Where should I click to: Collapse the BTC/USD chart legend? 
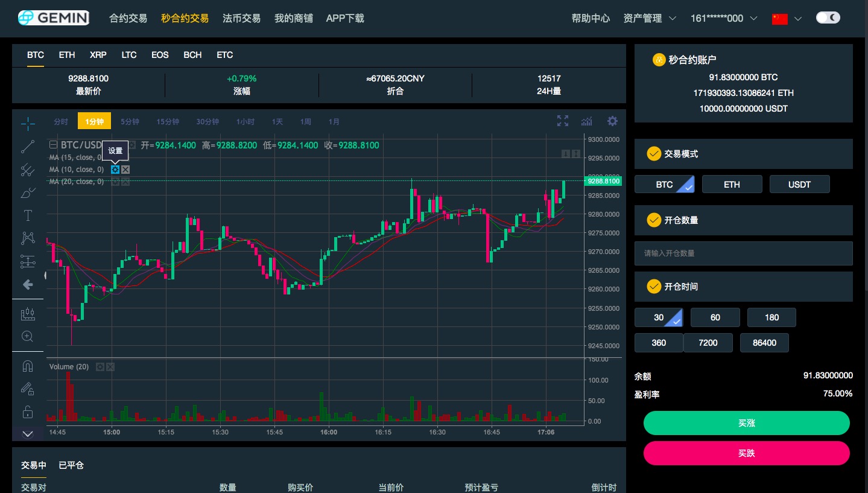click(53, 145)
